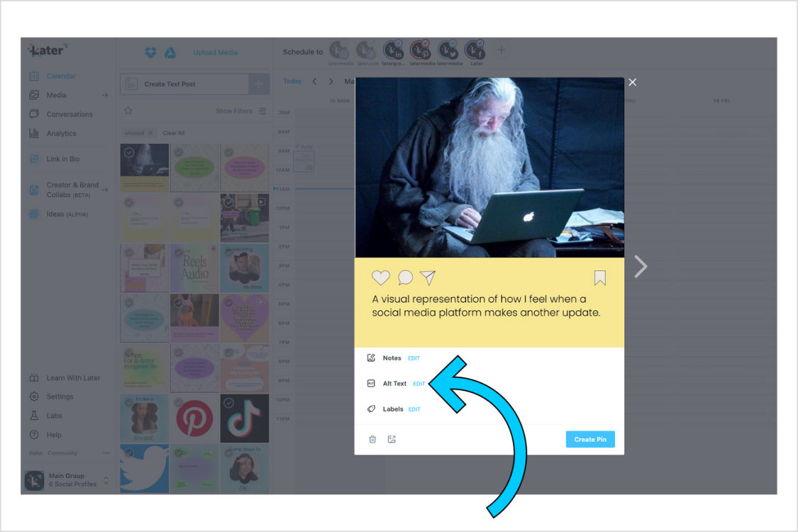Click the Alt Text icon
The height and width of the screenshot is (532, 798).
pyautogui.click(x=370, y=383)
